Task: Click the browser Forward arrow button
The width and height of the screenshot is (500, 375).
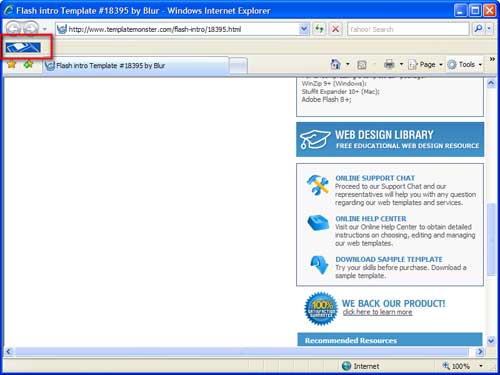Action: 31,29
